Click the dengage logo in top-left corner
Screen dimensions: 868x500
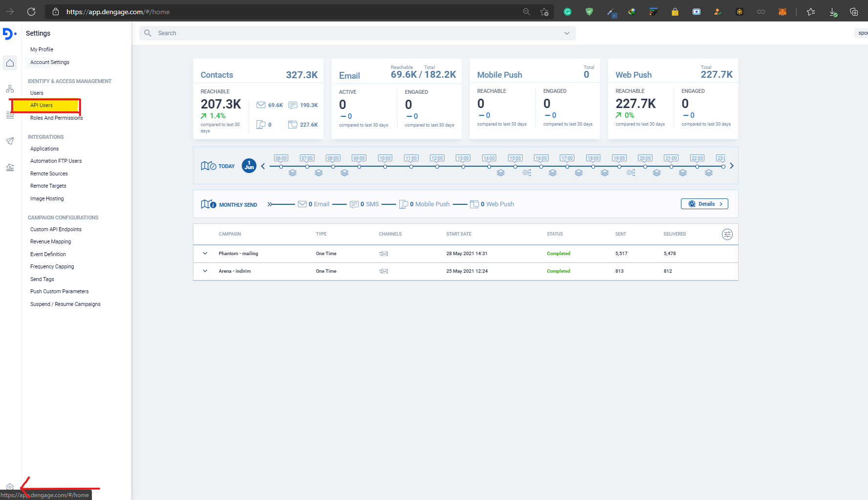8,33
